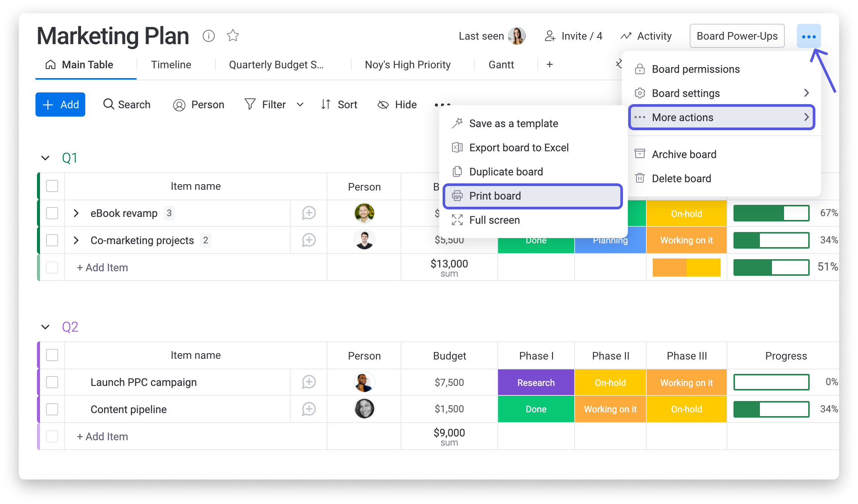Collapse the Q2 group
The width and height of the screenshot is (858, 504).
coord(45,327)
